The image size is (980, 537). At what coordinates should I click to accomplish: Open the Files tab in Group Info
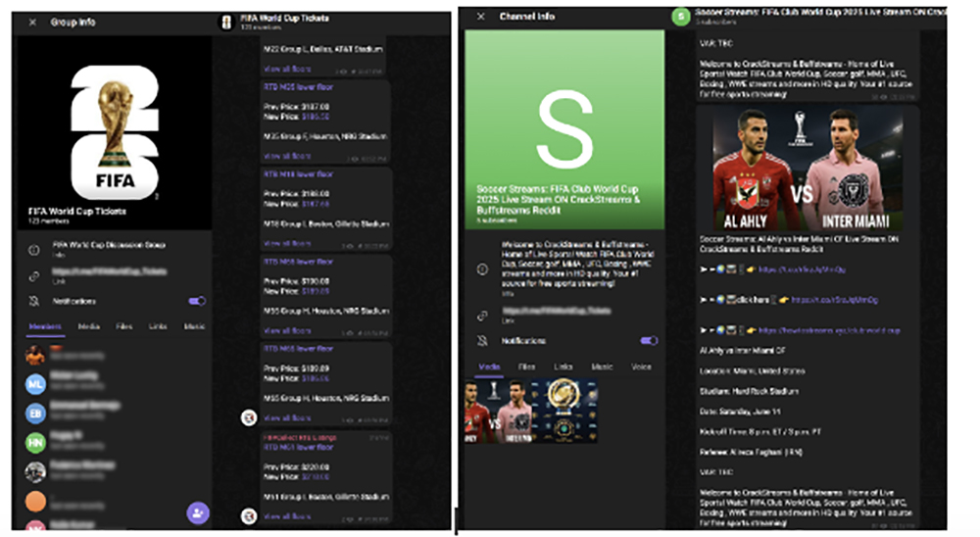point(123,326)
